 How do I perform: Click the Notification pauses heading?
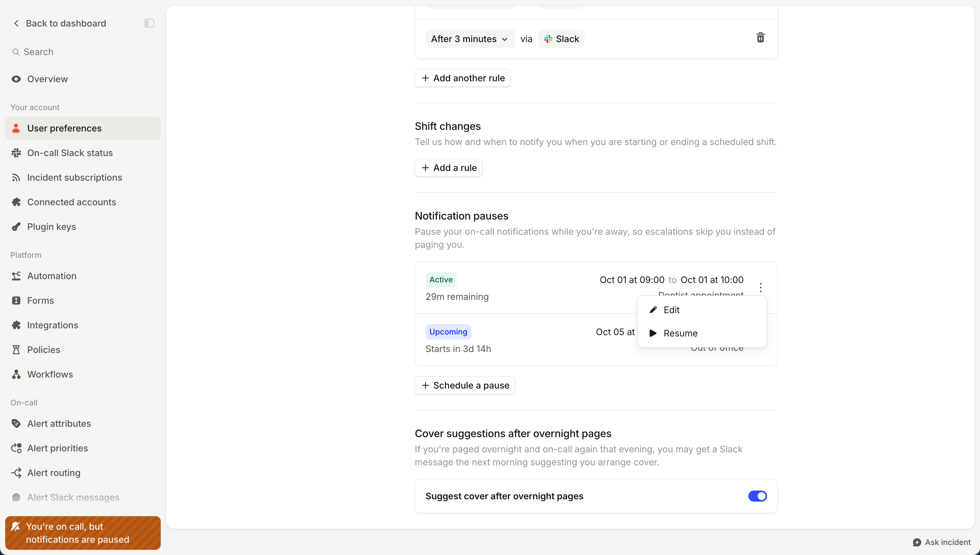click(461, 216)
